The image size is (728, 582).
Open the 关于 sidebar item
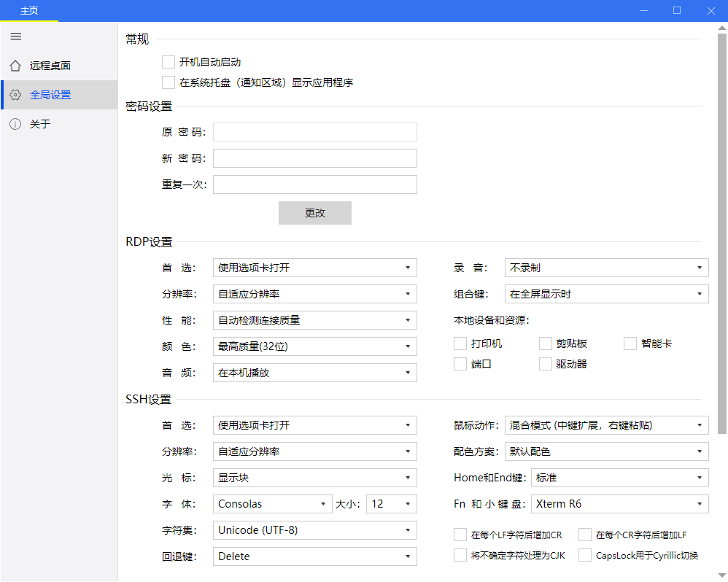pyautogui.click(x=59, y=124)
